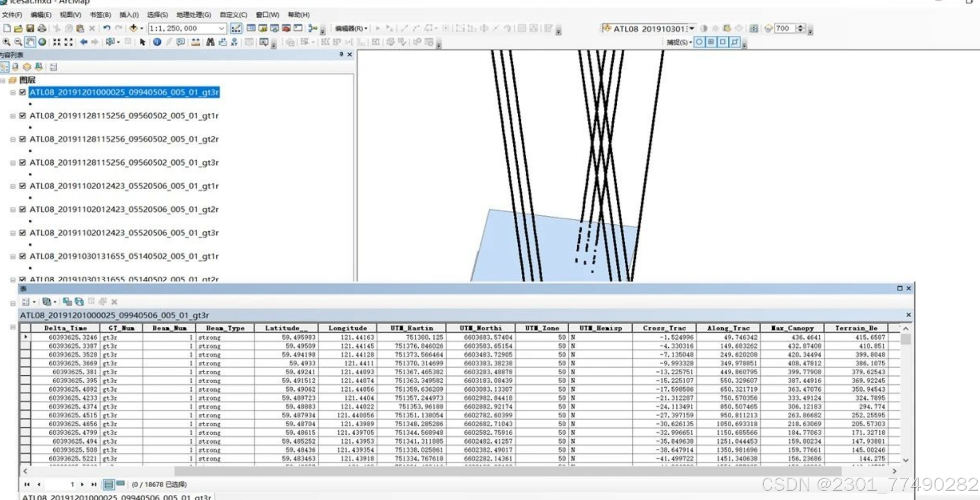This screenshot has width=980, height=500.
Task: Activate the Identify info tool
Action: pos(157,42)
